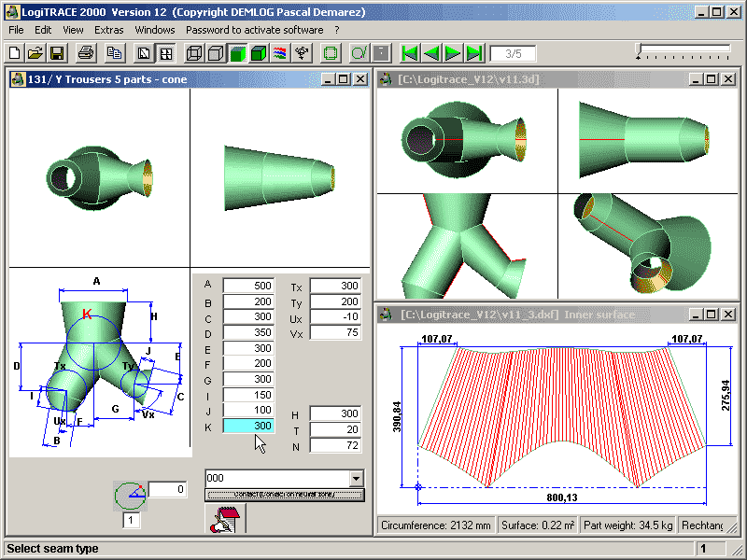Select the single-view layout icon
Viewport: 747px width, 560px height.
[x=144, y=53]
